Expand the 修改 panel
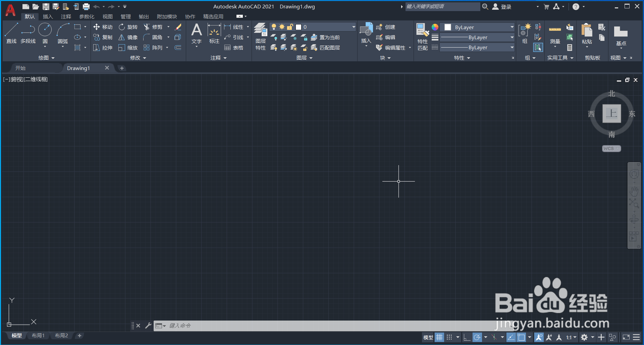 click(138, 58)
